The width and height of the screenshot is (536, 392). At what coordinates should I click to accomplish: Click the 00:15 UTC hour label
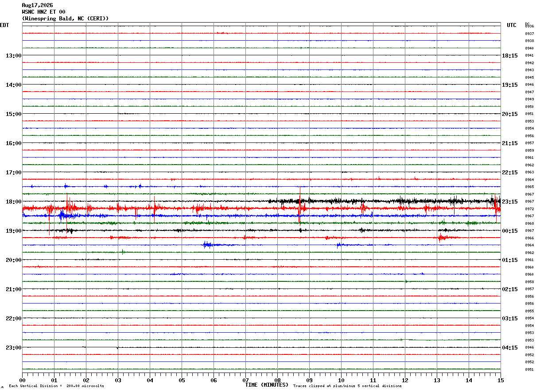pyautogui.click(x=509, y=231)
